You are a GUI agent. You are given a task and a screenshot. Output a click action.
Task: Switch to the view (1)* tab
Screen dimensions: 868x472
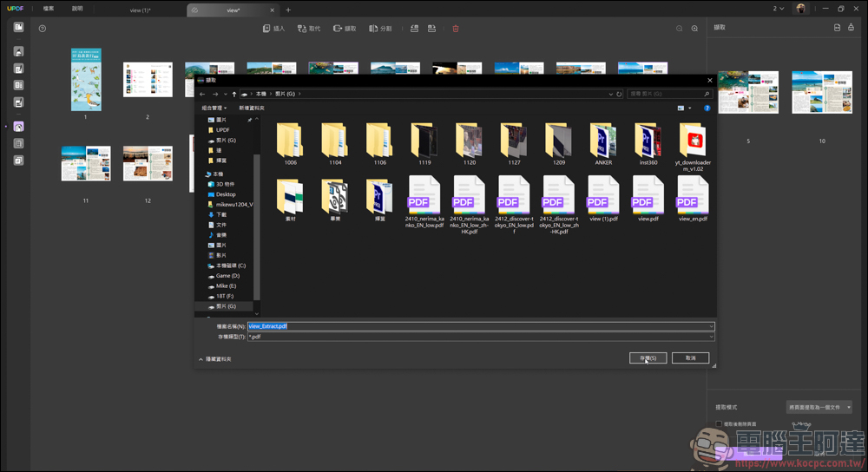[x=140, y=10]
